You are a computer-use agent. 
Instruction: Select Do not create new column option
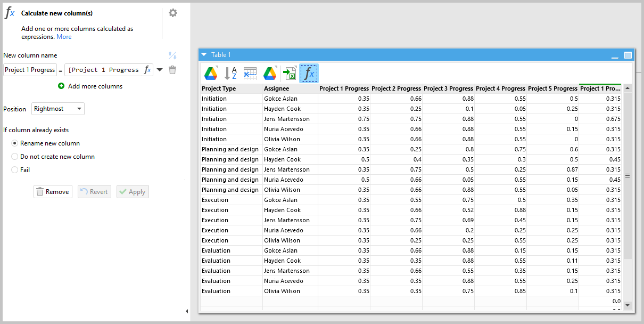[15, 157]
